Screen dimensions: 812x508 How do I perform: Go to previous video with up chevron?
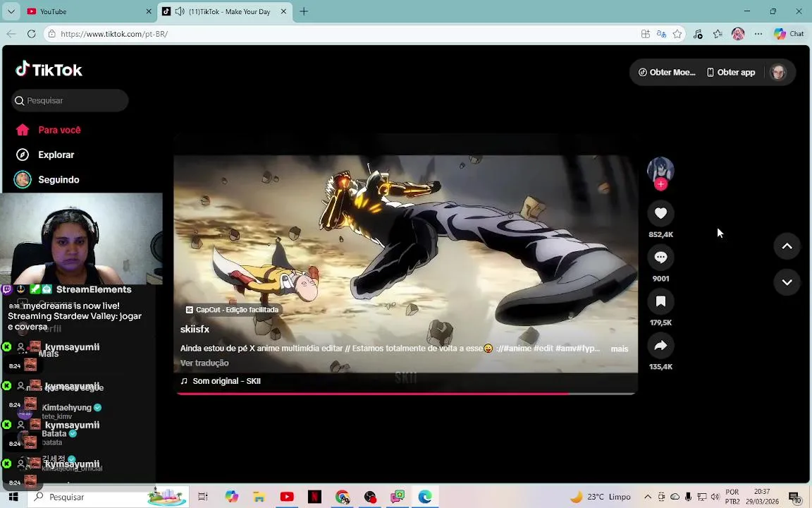click(787, 246)
